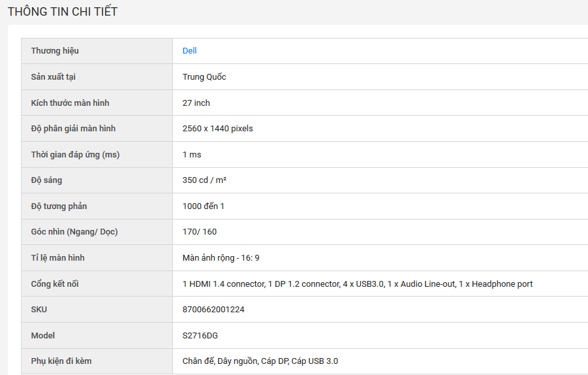
Task: Select the Độ phân giải màn hình label
Action: [x=73, y=129]
